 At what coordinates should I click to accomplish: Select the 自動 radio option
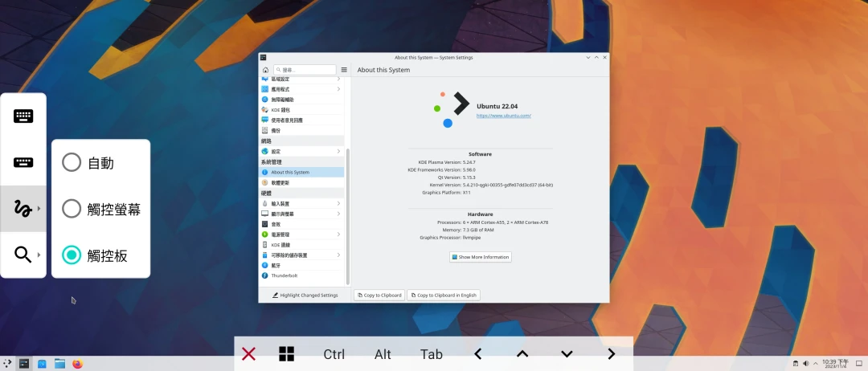coord(72,163)
